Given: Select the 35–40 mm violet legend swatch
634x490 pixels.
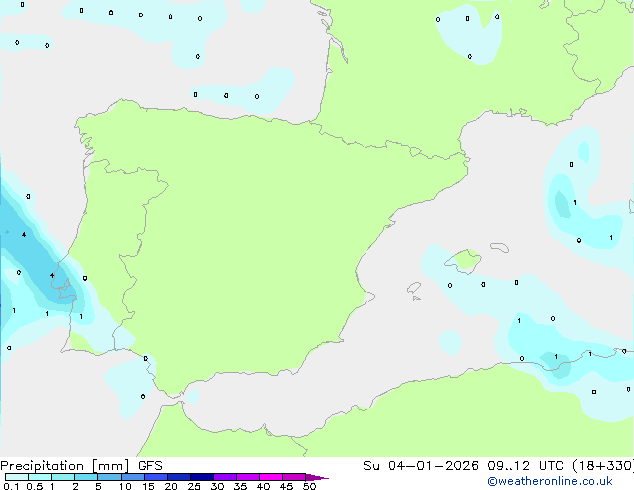Looking at the screenshot, I should [248, 477].
